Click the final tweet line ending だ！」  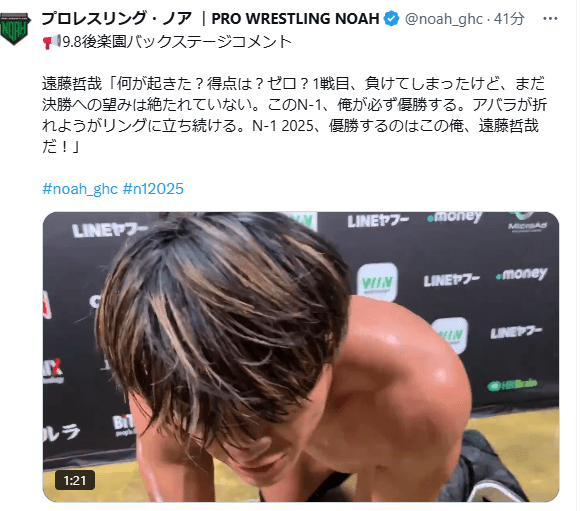61,147
